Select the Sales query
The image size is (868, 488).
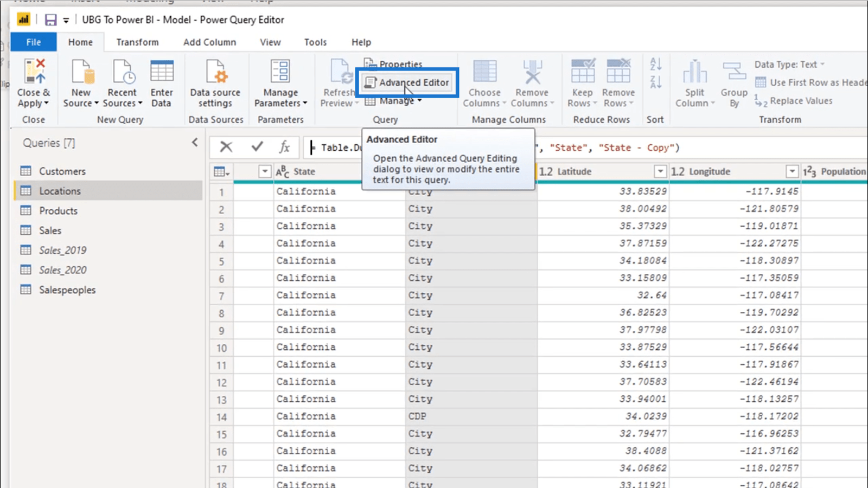(x=108, y=230)
